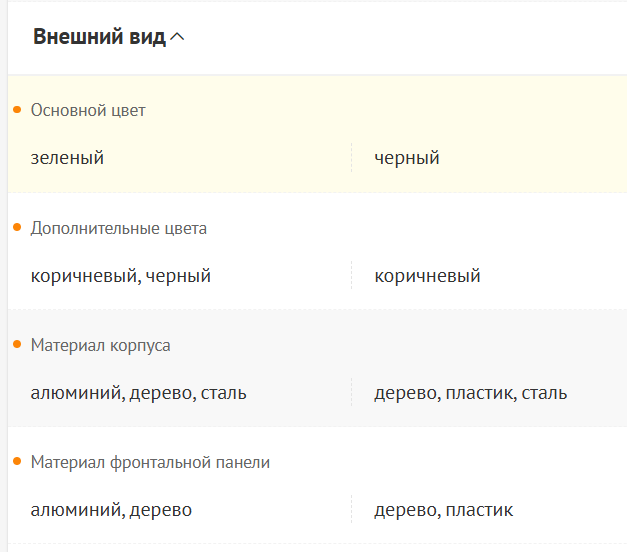Click the зеленый main color value
The height and width of the screenshot is (552, 627).
tap(67, 158)
